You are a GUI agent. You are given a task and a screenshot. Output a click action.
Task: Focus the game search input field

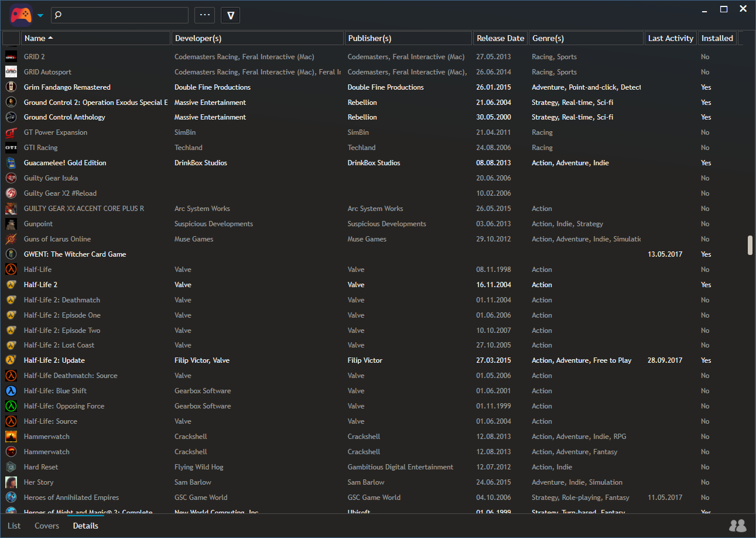124,15
